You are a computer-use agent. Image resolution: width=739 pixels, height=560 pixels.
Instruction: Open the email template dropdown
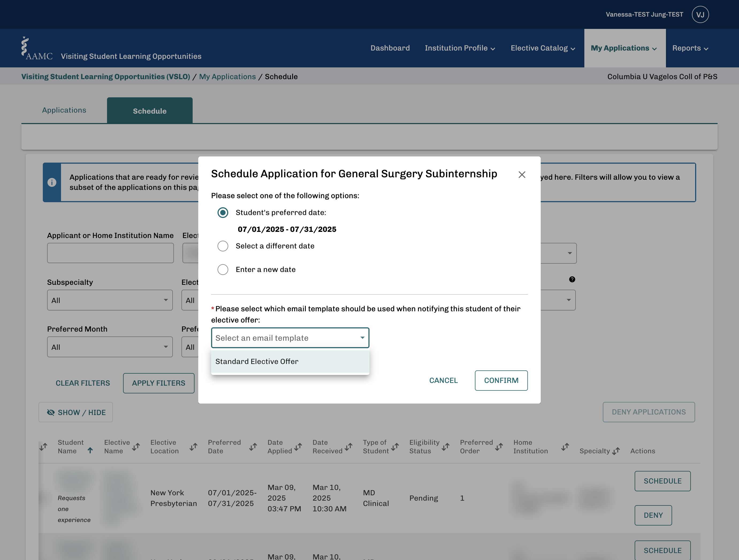[x=290, y=337]
